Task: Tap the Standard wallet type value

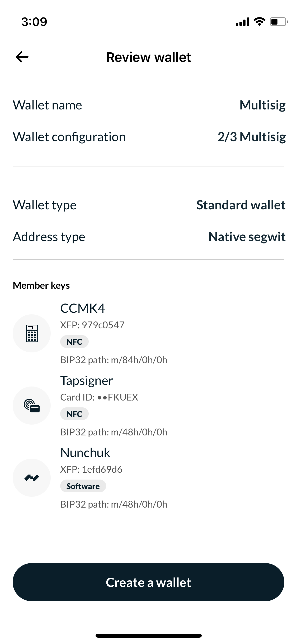Action: tap(241, 205)
